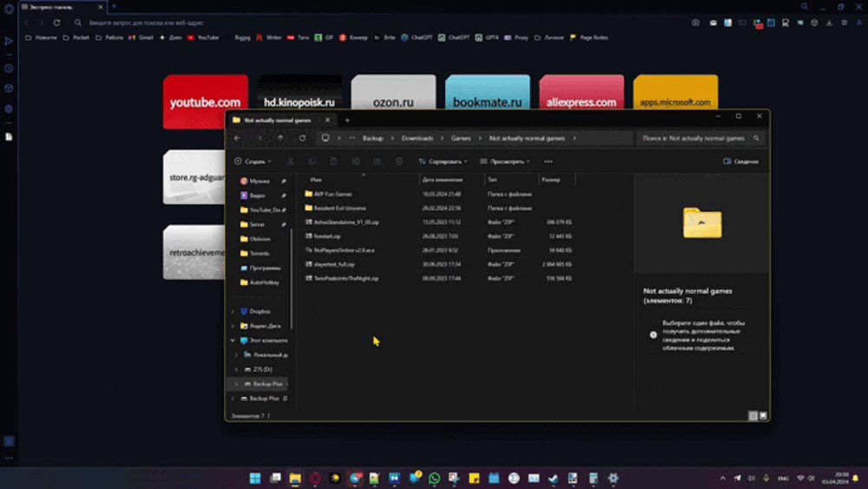Click the Share icon in Explorer toolbar
The width and height of the screenshot is (868, 489).
pyautogui.click(x=377, y=162)
